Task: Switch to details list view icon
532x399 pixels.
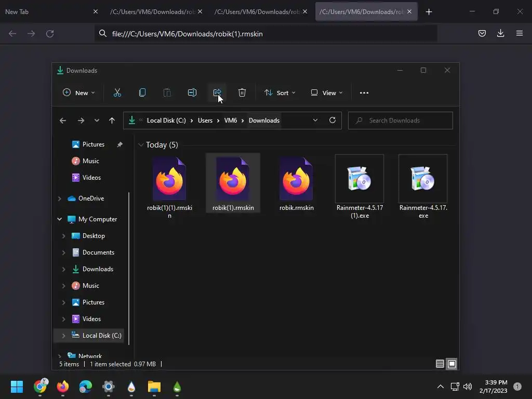Action: (440, 364)
